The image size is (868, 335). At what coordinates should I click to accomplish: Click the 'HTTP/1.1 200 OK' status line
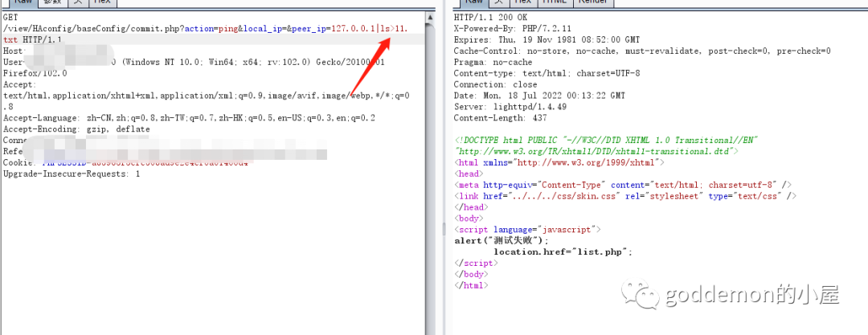pyautogui.click(x=490, y=18)
